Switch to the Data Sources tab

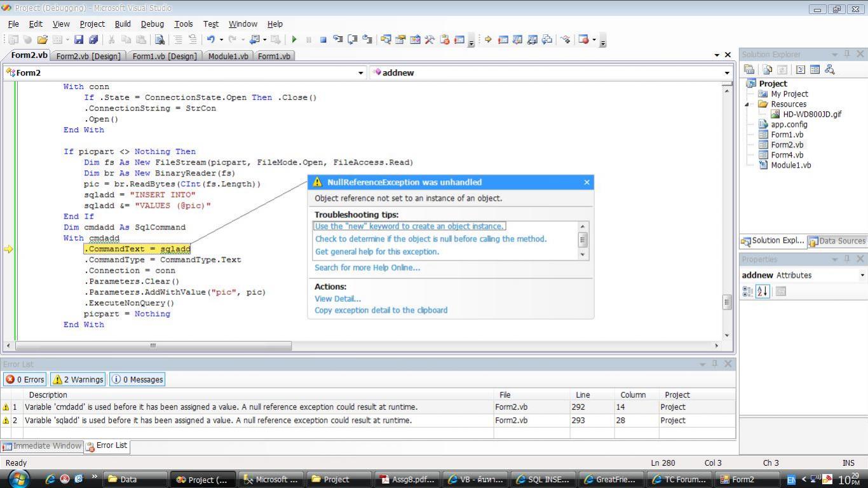pyautogui.click(x=837, y=241)
